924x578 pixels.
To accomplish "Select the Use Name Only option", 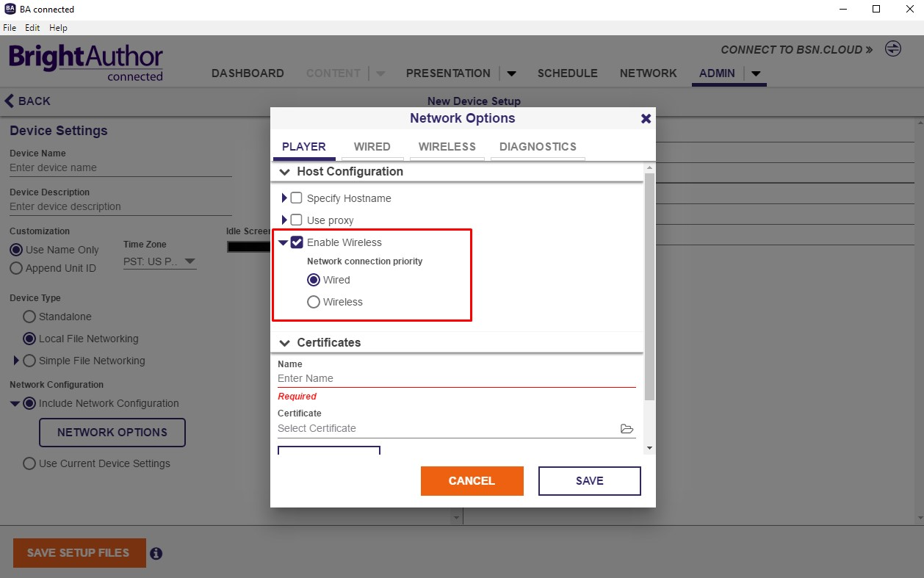I will pos(16,250).
